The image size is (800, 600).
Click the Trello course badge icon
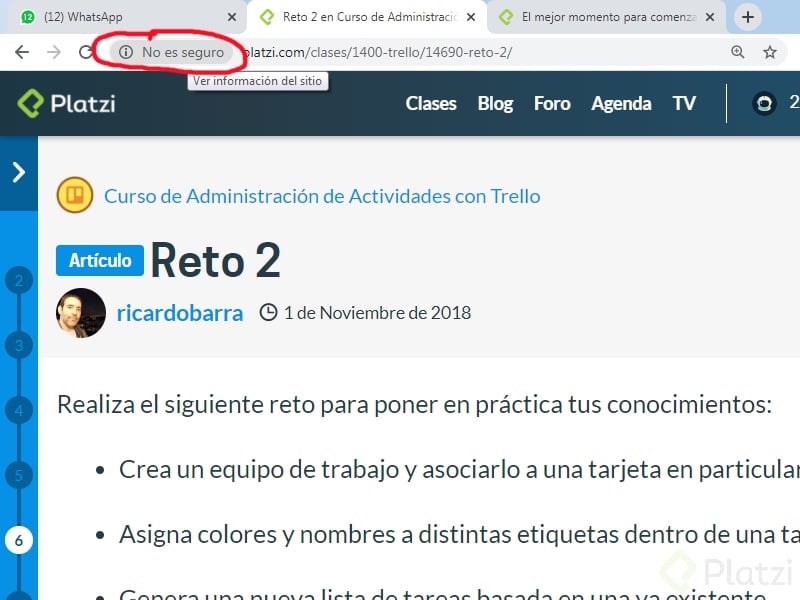pyautogui.click(x=75, y=195)
